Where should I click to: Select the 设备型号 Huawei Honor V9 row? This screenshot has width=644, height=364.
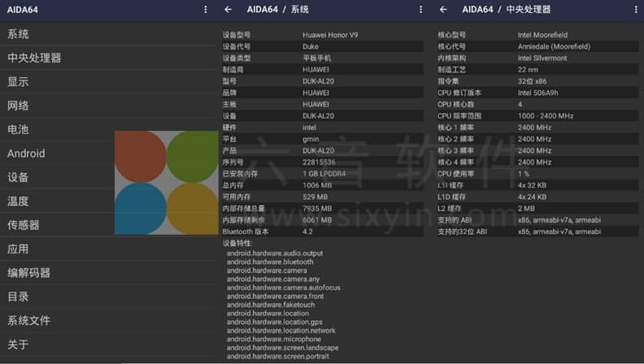[x=323, y=35]
